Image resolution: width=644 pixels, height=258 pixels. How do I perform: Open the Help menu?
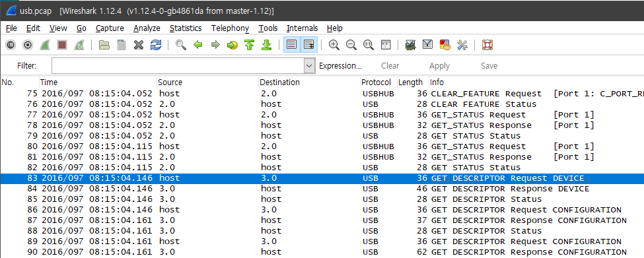click(335, 28)
